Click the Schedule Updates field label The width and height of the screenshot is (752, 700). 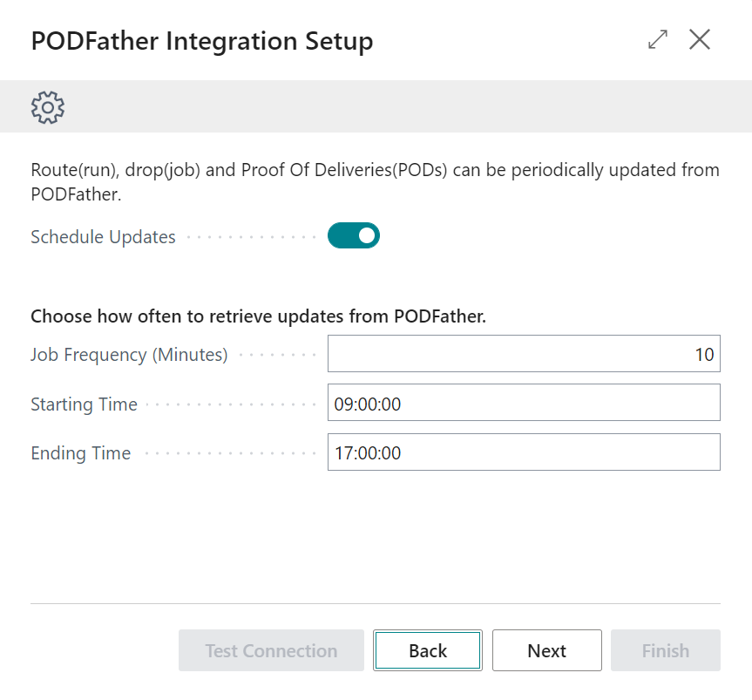point(103,237)
